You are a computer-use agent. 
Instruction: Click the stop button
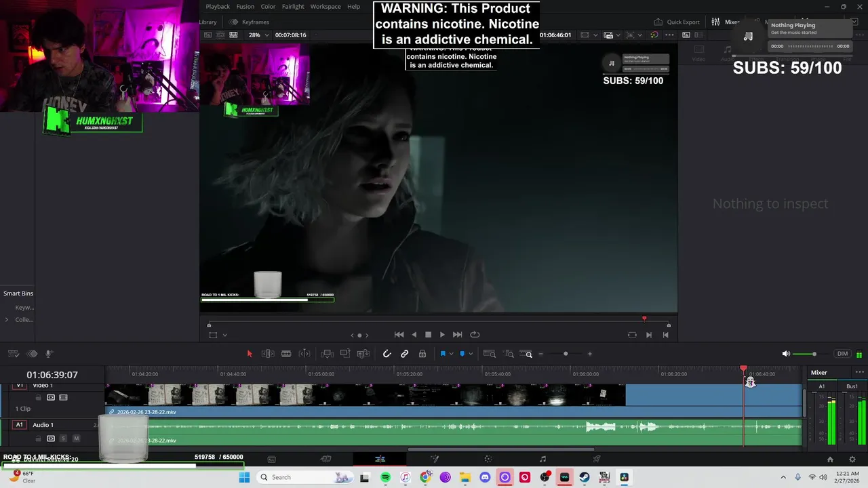(x=428, y=335)
